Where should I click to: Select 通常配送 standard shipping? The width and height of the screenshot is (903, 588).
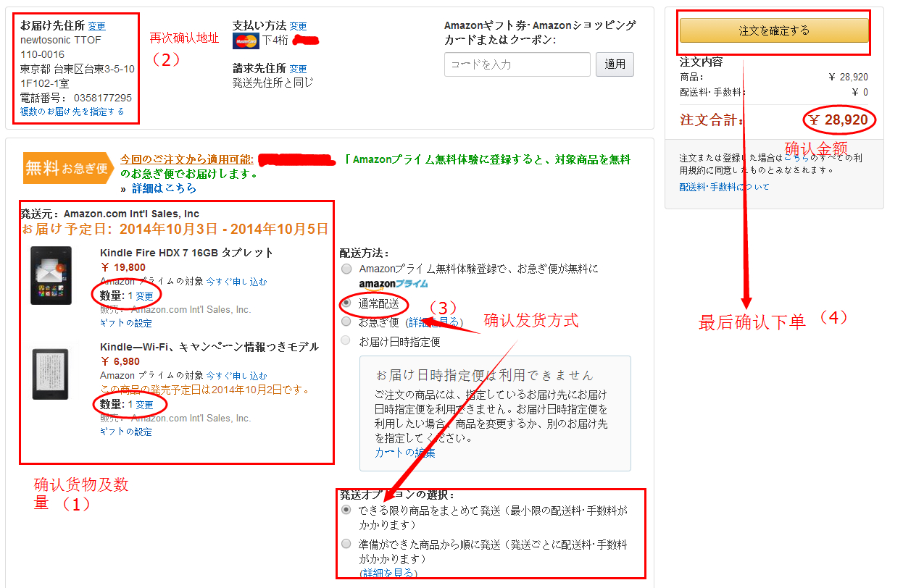pyautogui.click(x=346, y=302)
